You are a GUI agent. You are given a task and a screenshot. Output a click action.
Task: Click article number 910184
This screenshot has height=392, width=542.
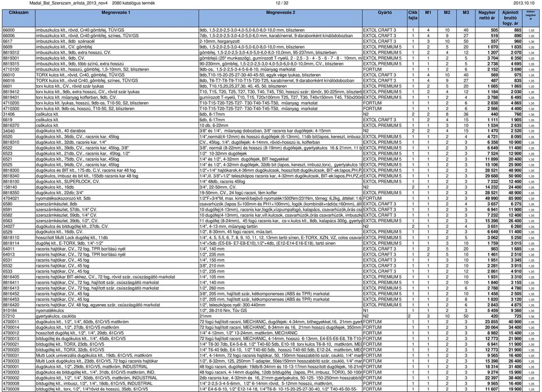coord(10,310)
